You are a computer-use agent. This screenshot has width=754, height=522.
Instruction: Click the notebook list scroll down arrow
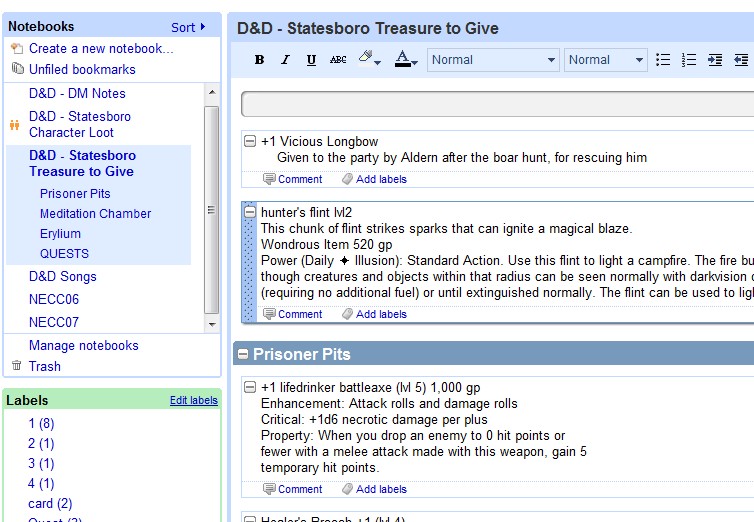click(212, 324)
